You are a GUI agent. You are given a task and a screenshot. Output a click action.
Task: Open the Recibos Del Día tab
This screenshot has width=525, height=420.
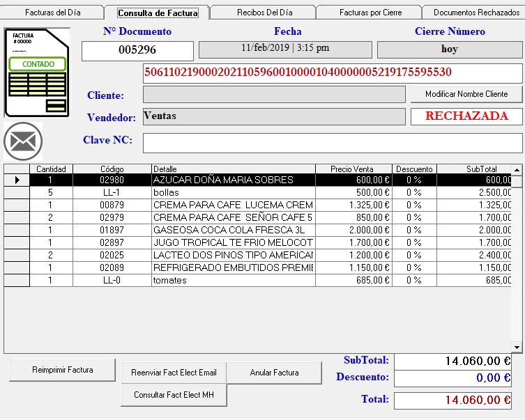pos(264,13)
